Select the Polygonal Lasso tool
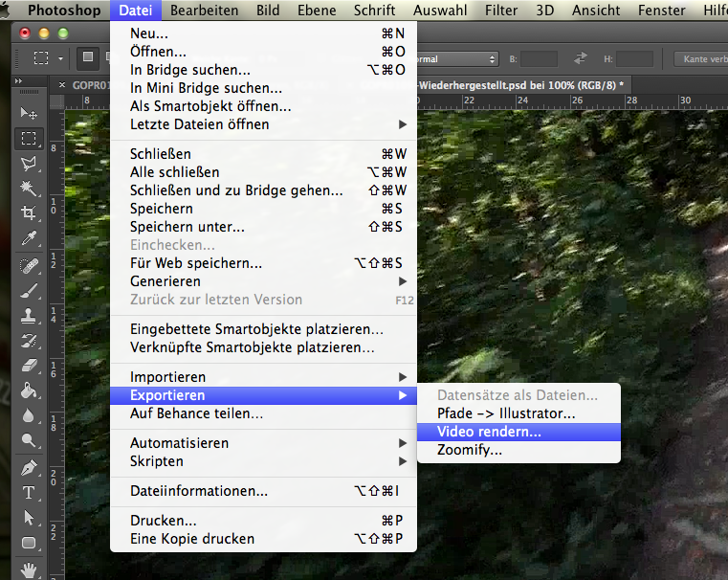Image resolution: width=728 pixels, height=580 pixels. [x=29, y=164]
